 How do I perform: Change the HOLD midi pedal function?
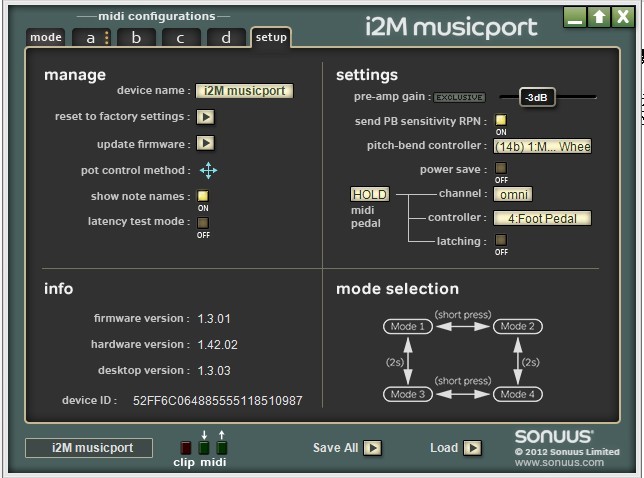370,194
